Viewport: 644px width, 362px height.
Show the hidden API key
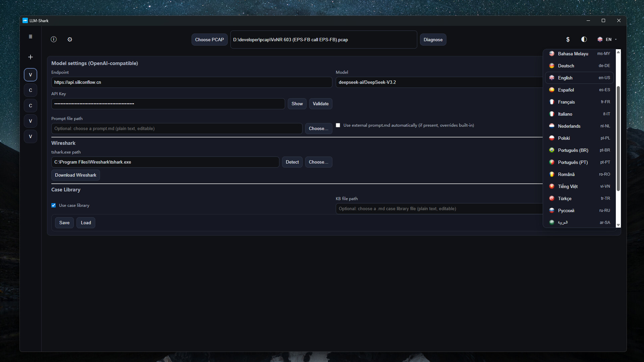pyautogui.click(x=297, y=104)
